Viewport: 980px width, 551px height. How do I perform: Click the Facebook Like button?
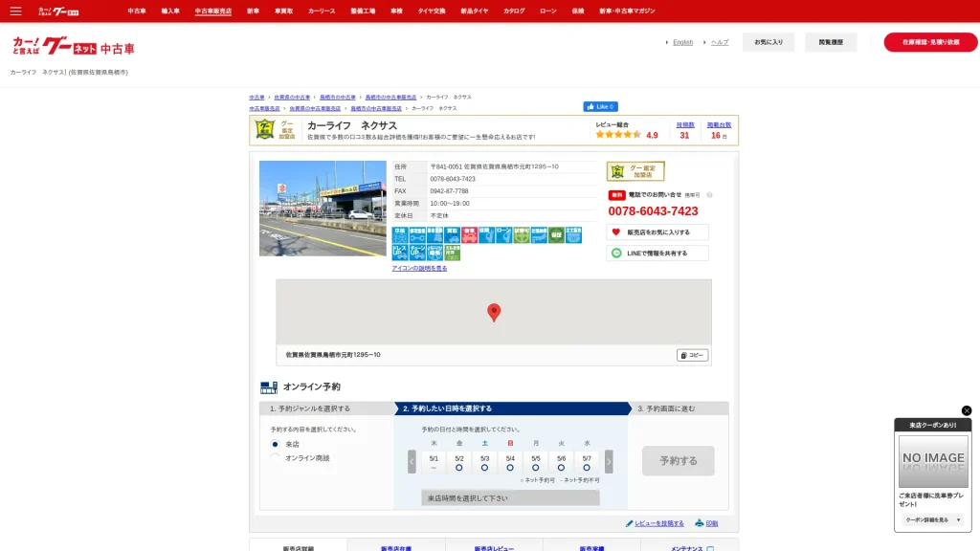point(601,107)
